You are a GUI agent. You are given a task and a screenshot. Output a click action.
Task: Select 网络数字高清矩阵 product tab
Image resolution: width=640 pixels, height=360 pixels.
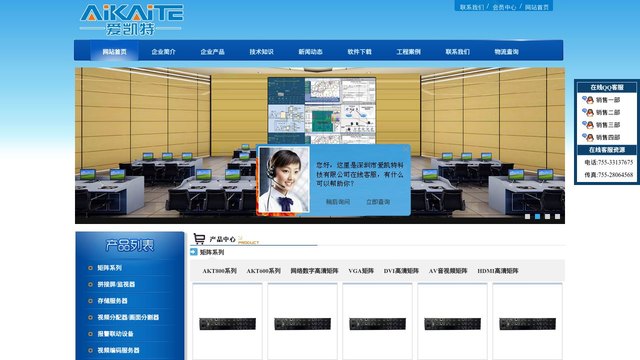point(314,271)
